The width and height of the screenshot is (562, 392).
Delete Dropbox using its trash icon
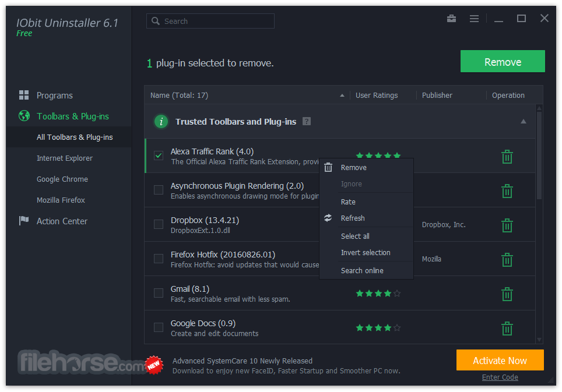[507, 225]
